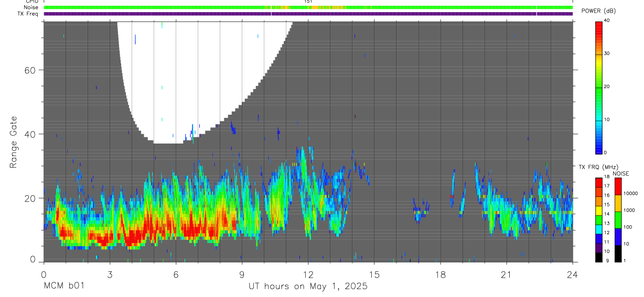
Task: Click the 60 tick label on the Range Gate axis
Action: point(29,70)
